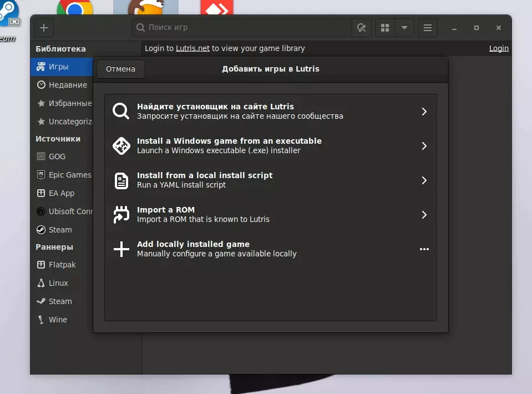Open Chrome from the desktop top bar
Screen dimensions: 532x394
75,8
